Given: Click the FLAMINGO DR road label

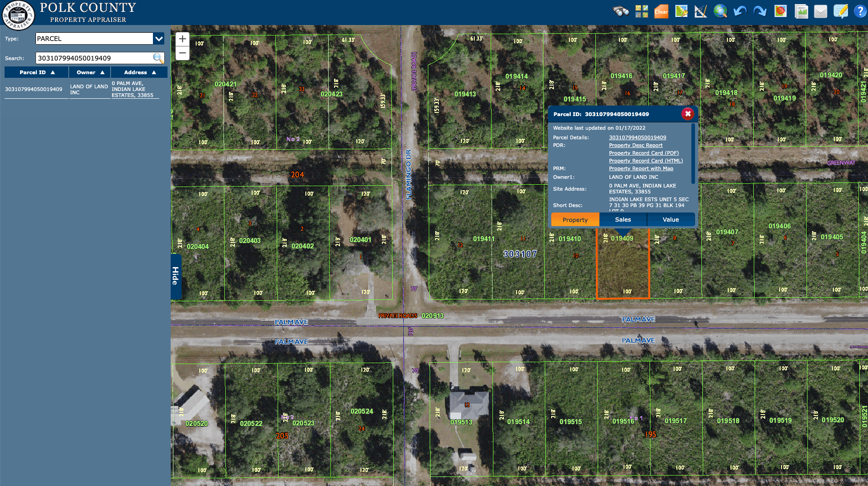Looking at the screenshot, I should click(408, 174).
